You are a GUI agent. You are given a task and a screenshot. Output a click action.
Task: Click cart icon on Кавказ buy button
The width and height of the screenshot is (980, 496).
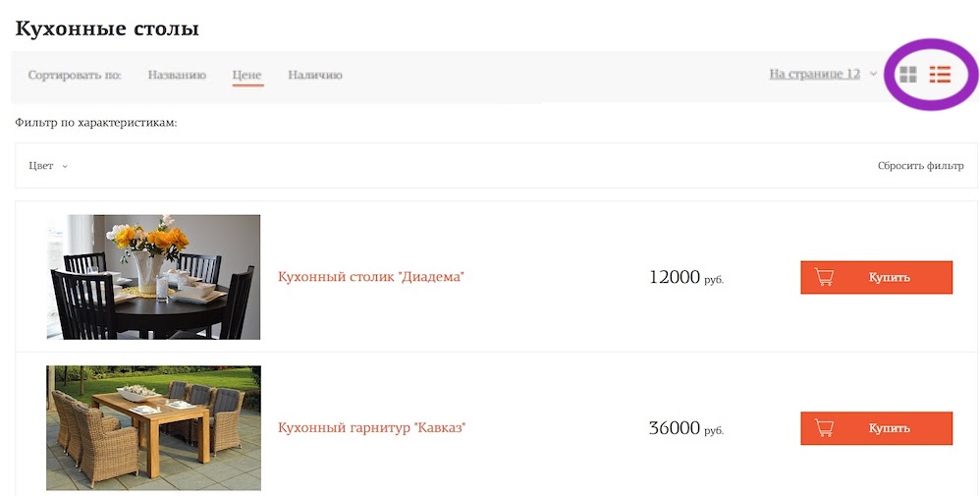(x=825, y=428)
